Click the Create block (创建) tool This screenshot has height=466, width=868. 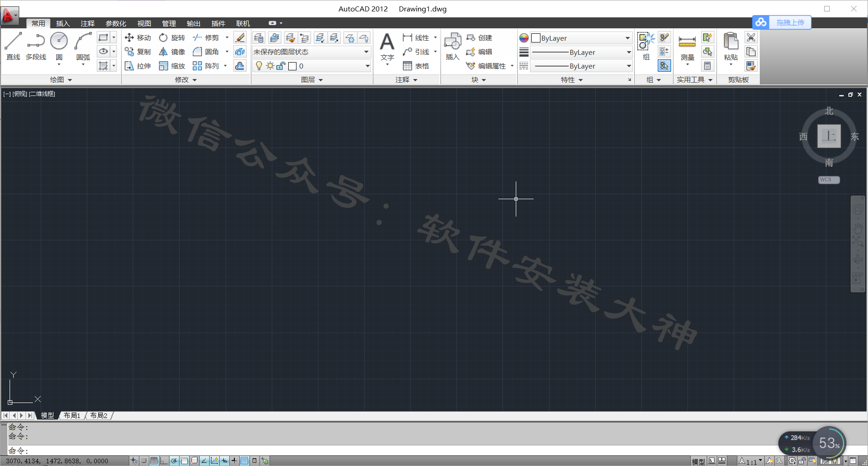[479, 37]
